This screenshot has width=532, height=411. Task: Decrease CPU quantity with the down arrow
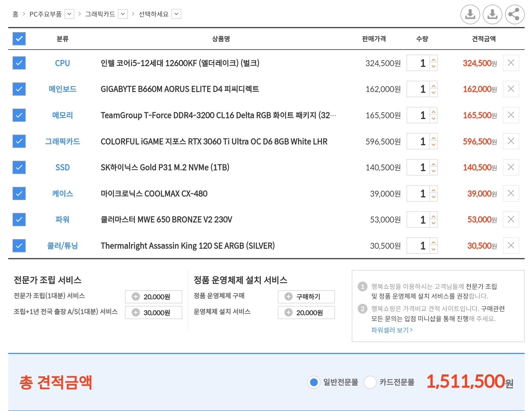pyautogui.click(x=434, y=67)
